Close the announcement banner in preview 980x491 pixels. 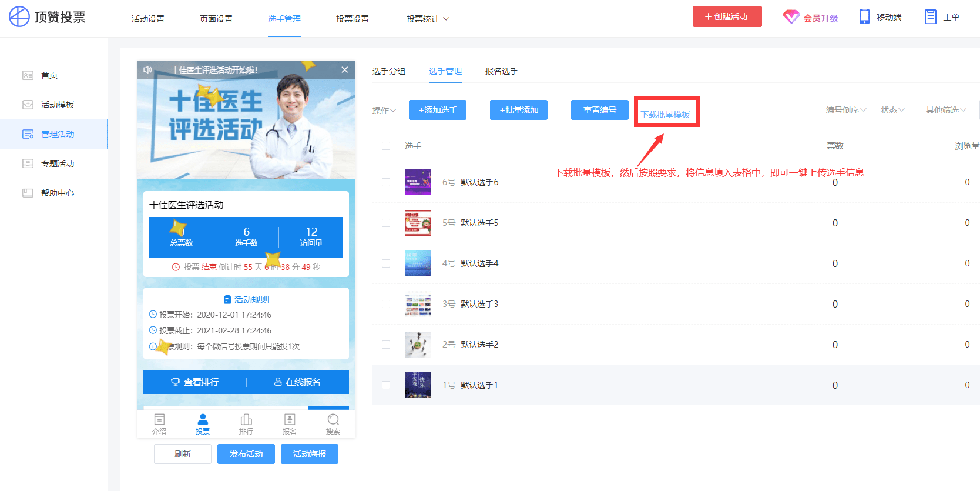[345, 69]
